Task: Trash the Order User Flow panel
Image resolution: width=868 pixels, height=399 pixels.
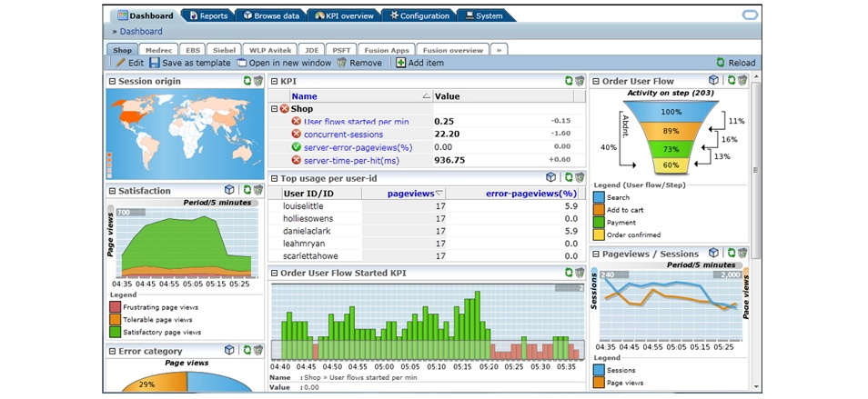Action: [x=742, y=81]
